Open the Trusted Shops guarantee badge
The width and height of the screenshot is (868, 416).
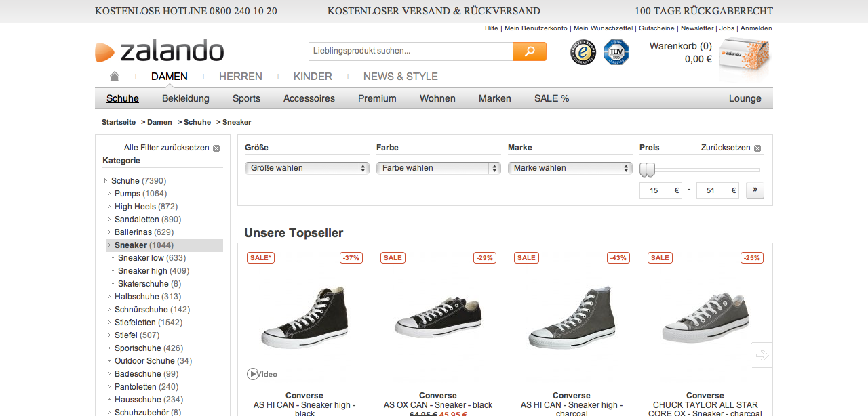coord(583,52)
